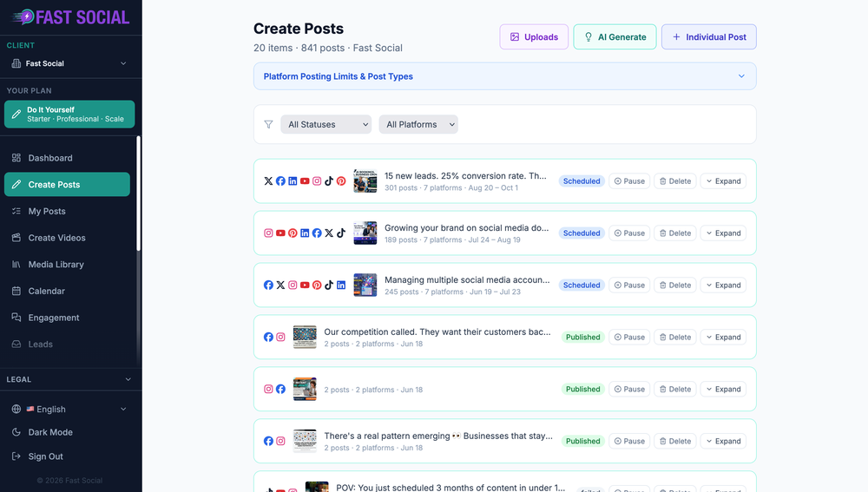Click LinkedIn icon on 15 new leads row

pos(293,181)
